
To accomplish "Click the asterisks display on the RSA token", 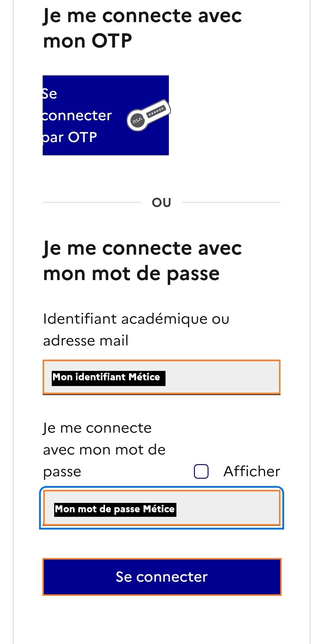I will tap(156, 111).
